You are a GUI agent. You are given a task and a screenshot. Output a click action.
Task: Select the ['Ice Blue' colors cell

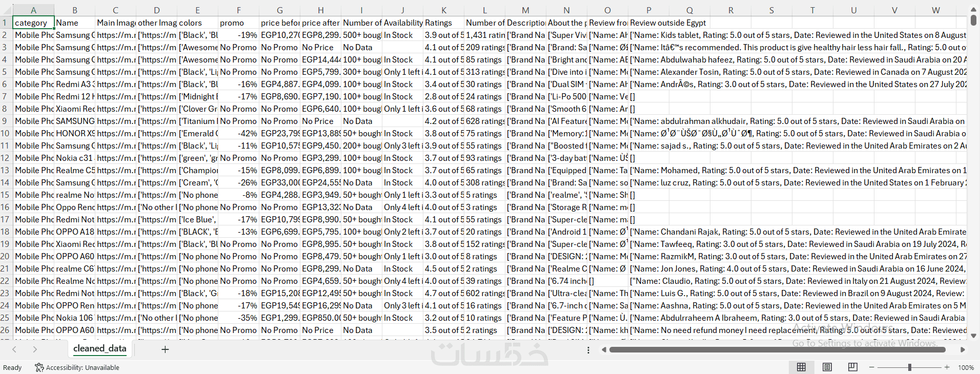[197, 219]
